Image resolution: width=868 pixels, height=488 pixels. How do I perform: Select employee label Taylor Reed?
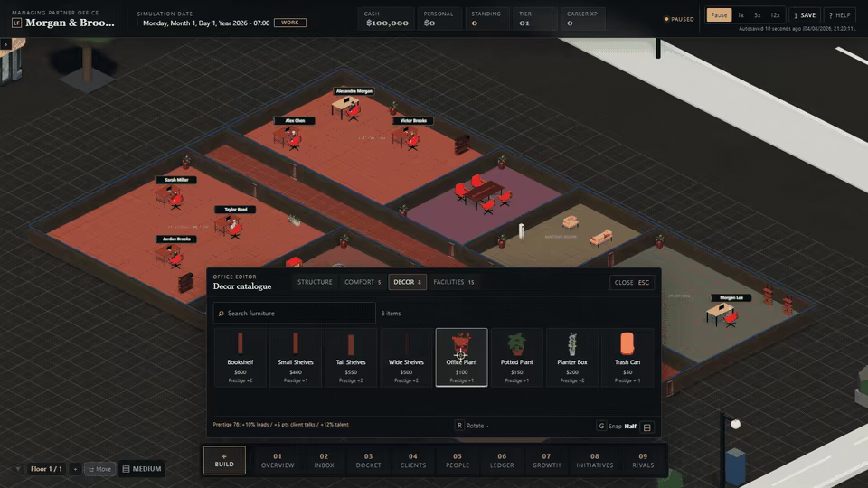[235, 210]
